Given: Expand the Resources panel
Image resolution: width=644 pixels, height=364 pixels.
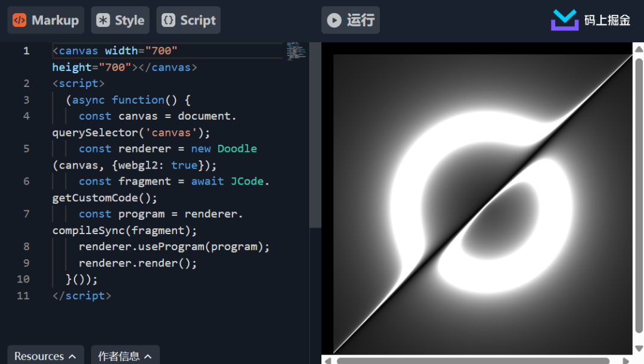Looking at the screenshot, I should coord(45,356).
